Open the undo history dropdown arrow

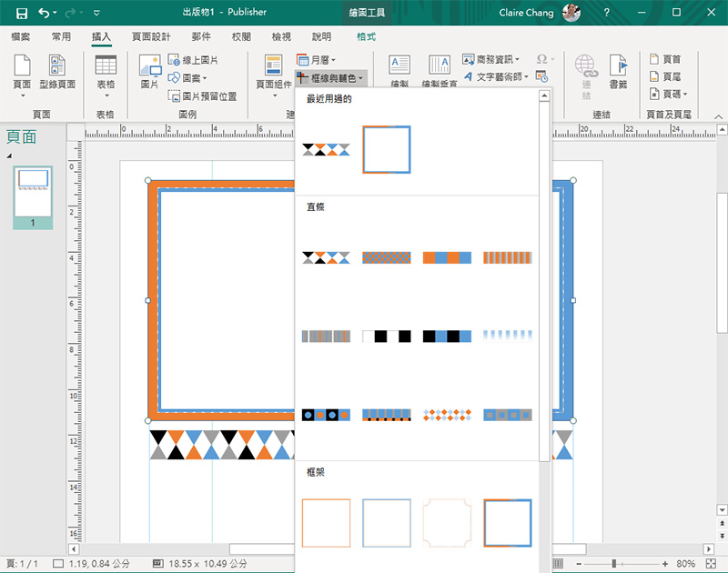tap(56, 13)
